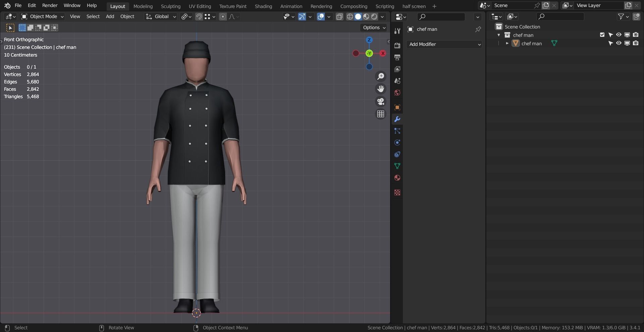
Task: Add a new workspace with plus button
Action: 434,6
